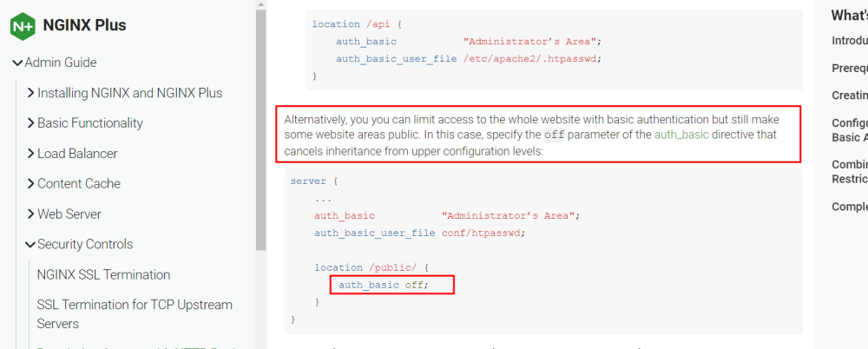Screen dimensions: 868x349
Task: Expand the Basic Functionality chevron
Action: click(30, 123)
